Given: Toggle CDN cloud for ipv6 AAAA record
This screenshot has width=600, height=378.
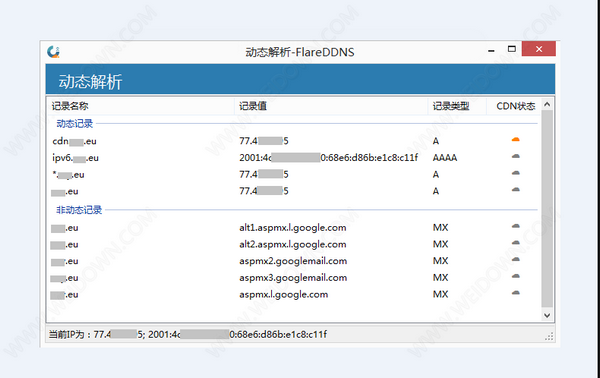Looking at the screenshot, I should (515, 156).
